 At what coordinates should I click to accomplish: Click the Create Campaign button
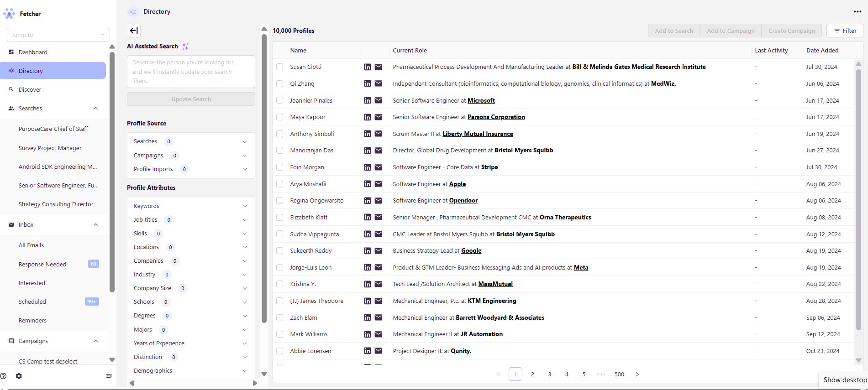[x=791, y=31]
